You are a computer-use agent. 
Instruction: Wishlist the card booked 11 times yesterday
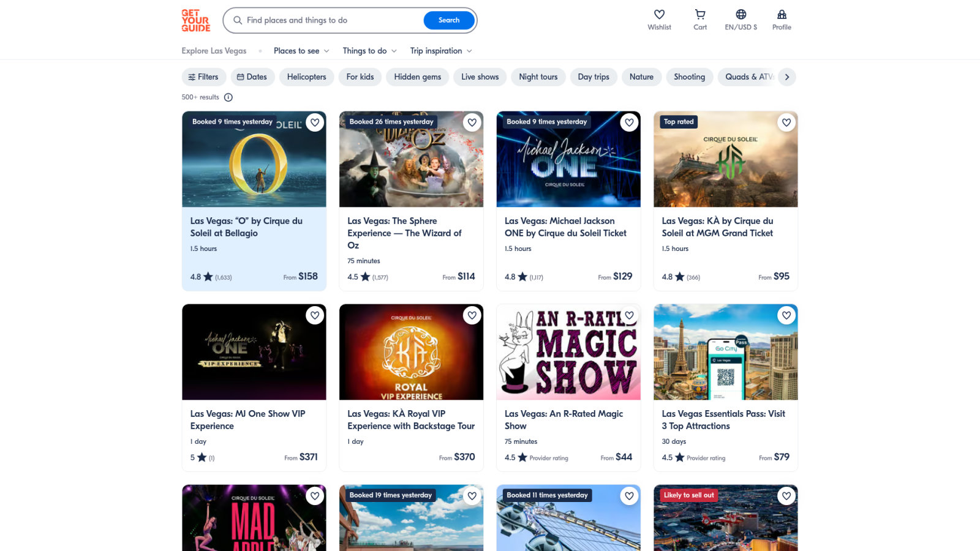coord(629,496)
